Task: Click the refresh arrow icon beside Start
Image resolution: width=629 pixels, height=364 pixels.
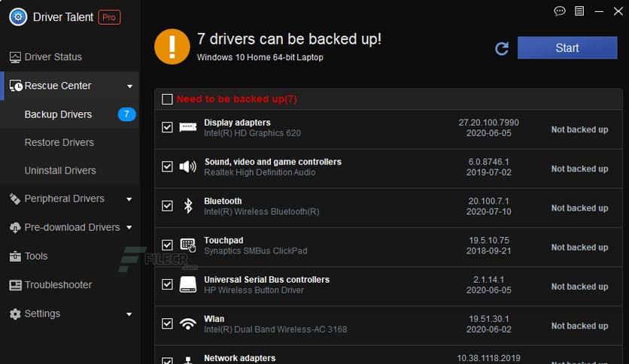Action: tap(501, 48)
